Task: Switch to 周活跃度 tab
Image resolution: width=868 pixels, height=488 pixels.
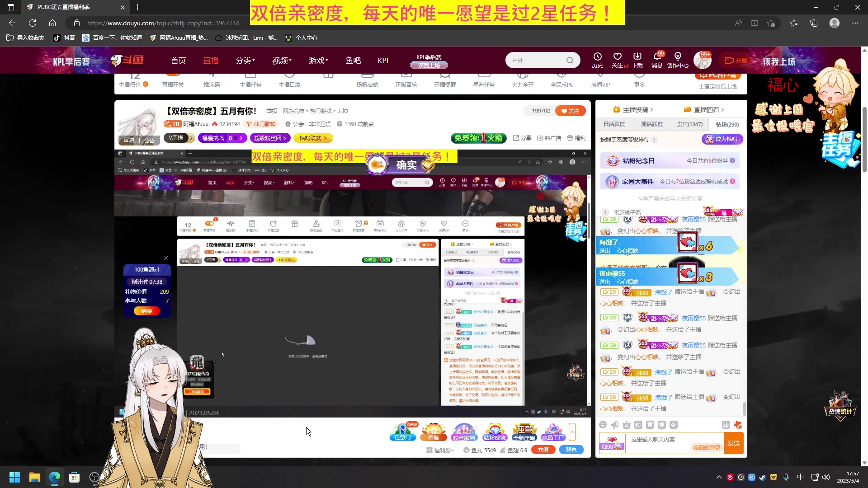Action: [652, 124]
